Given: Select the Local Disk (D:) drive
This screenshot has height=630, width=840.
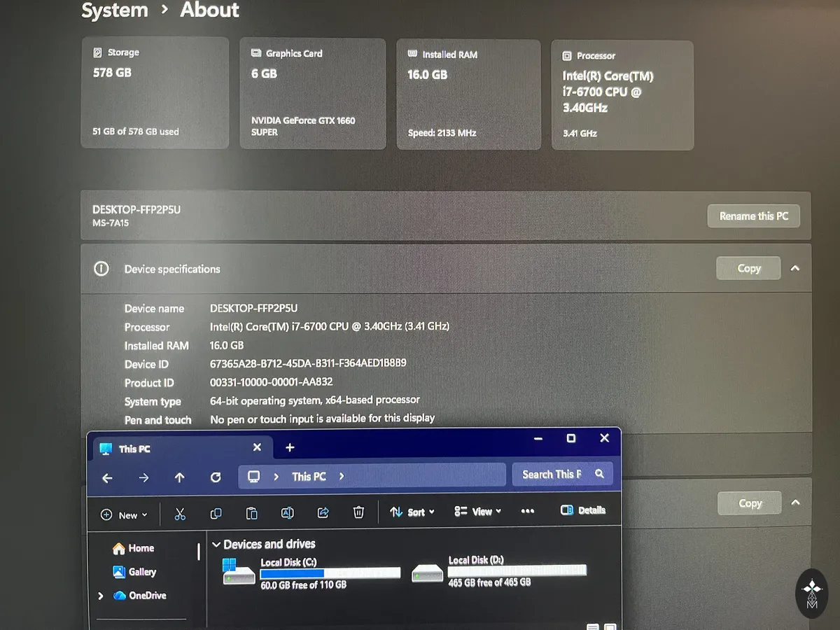Looking at the screenshot, I should point(498,570).
